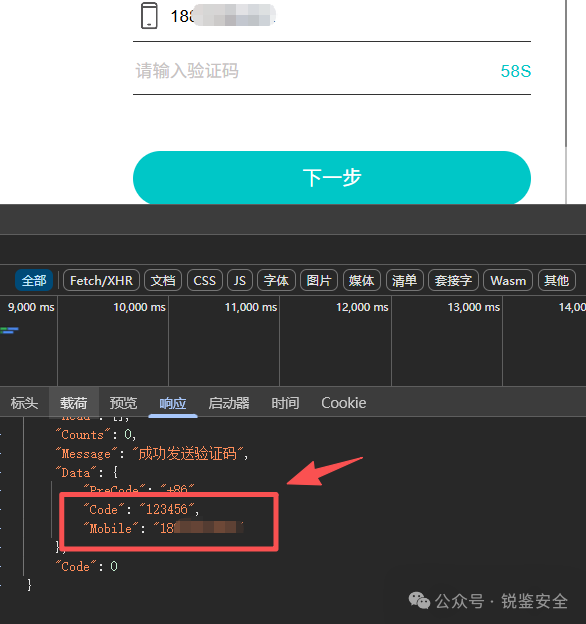This screenshot has width=586, height=624.
Task: Select the 全部 network filter
Action: click(x=34, y=281)
